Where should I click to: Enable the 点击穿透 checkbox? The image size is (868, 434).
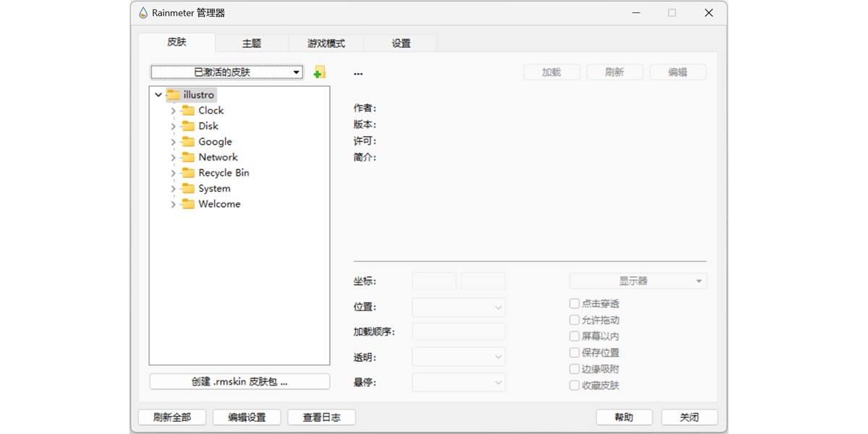pyautogui.click(x=574, y=304)
